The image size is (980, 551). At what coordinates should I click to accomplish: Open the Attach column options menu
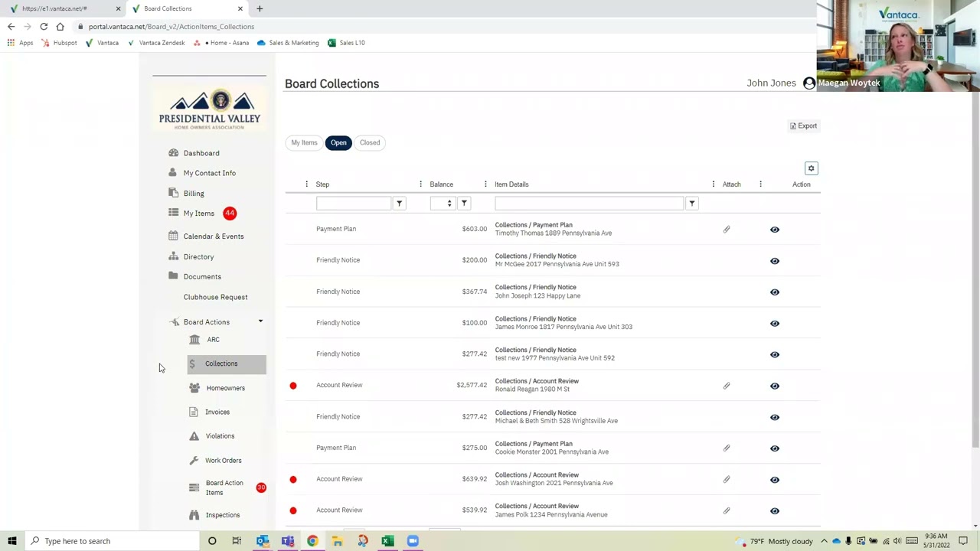(x=760, y=184)
